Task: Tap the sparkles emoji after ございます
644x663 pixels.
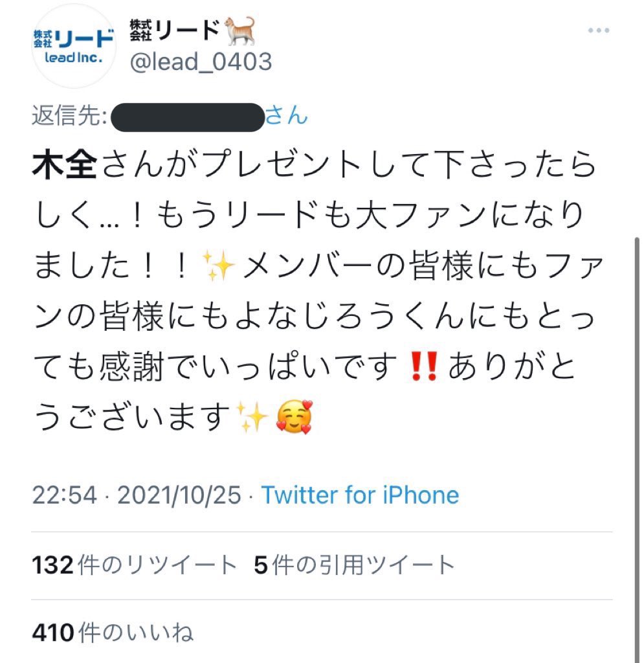Action: tap(252, 417)
